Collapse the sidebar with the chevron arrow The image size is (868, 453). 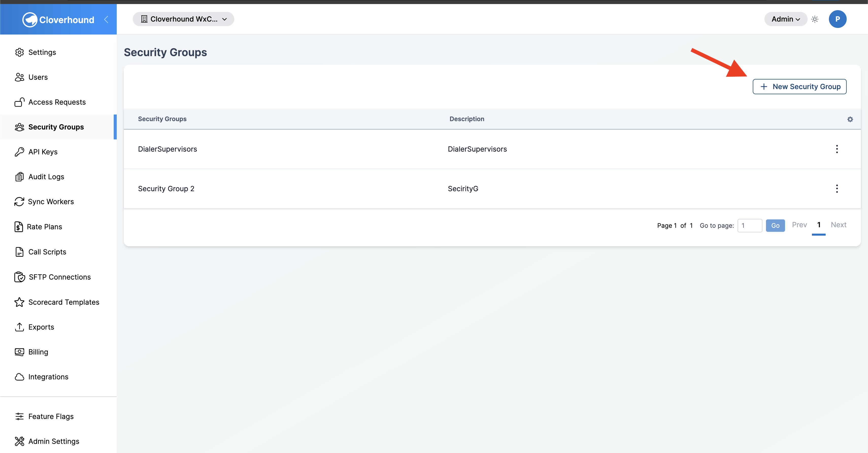pyautogui.click(x=106, y=20)
